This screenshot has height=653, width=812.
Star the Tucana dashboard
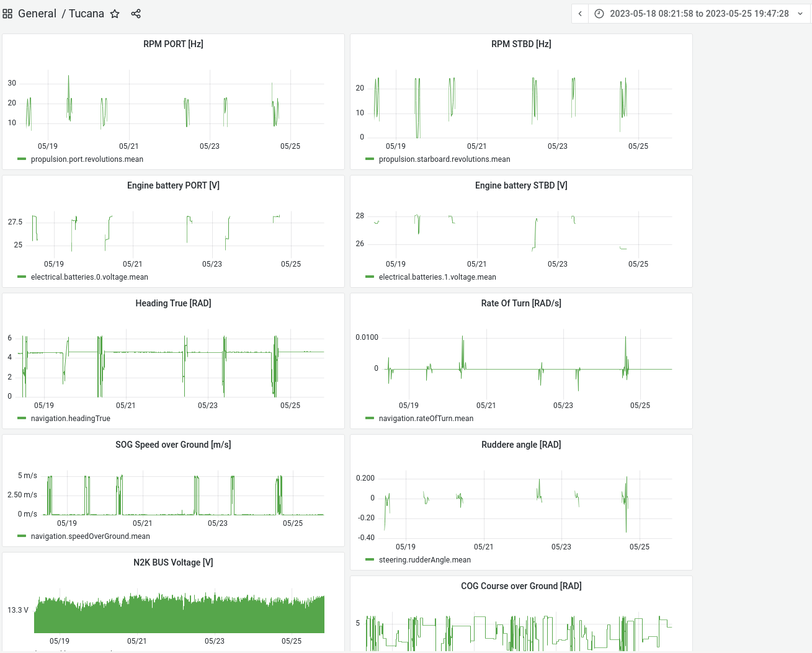[115, 14]
